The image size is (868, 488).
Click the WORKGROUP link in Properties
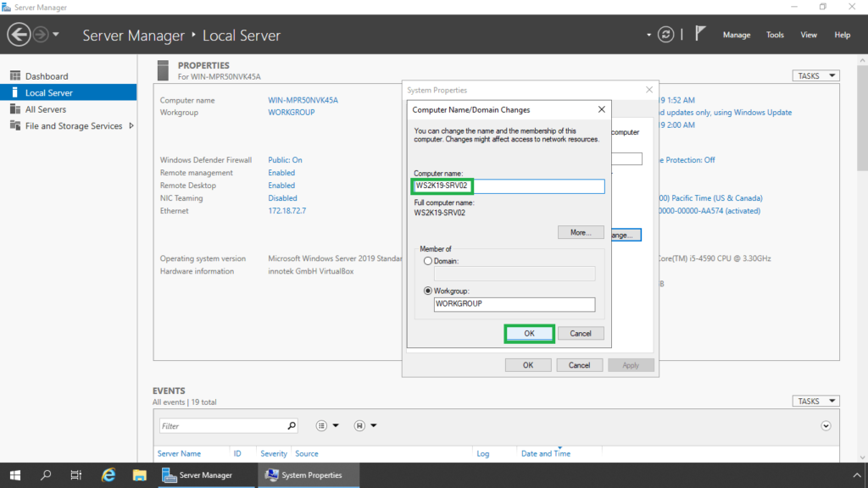point(292,113)
